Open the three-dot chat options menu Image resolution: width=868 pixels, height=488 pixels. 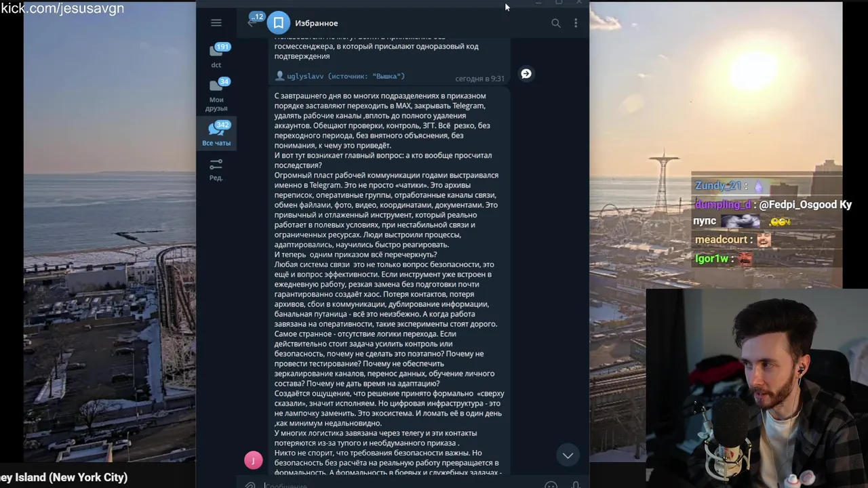(x=576, y=23)
